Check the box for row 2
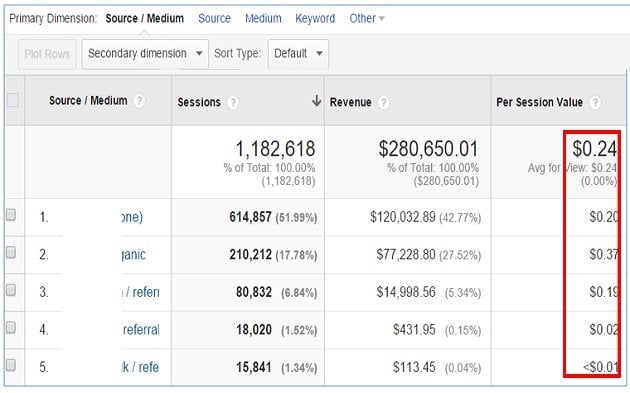The height and width of the screenshot is (393, 630). point(11,252)
